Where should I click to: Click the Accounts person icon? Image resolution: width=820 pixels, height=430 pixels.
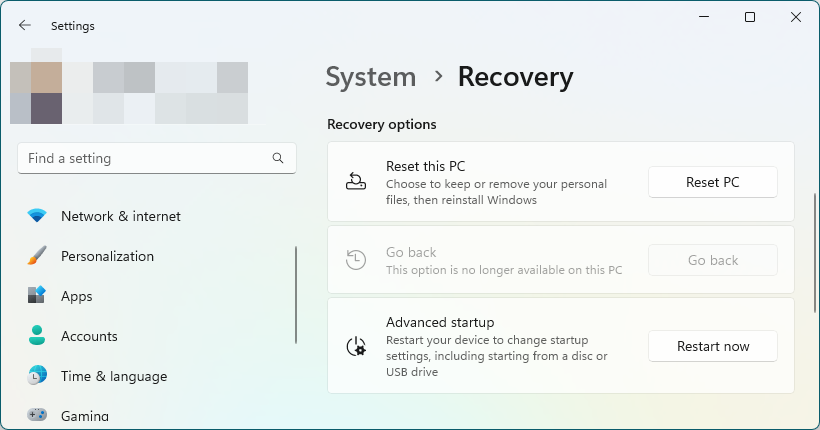click(37, 335)
